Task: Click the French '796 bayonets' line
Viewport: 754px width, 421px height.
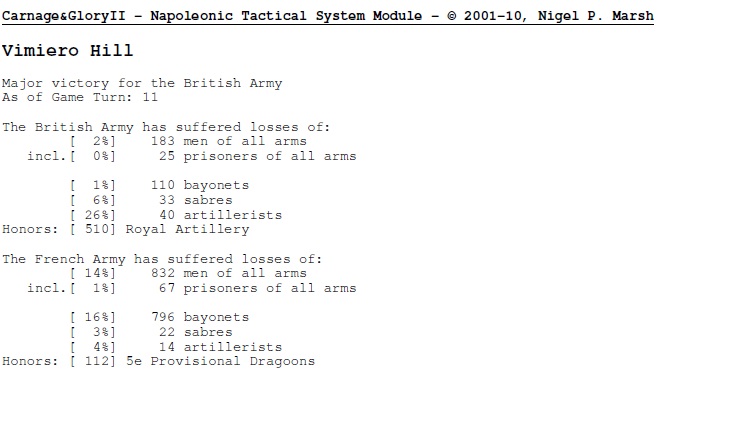Action: [x=159, y=318]
